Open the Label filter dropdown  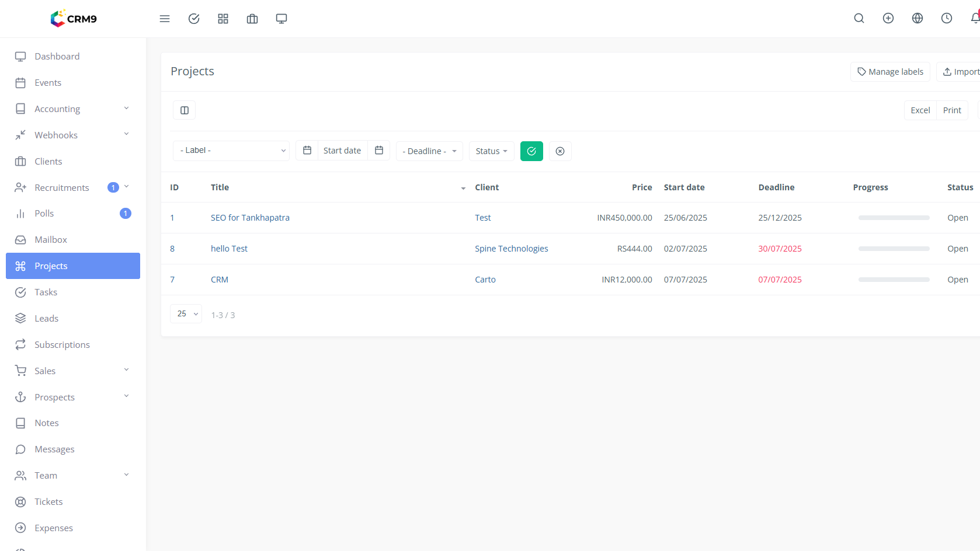point(231,151)
